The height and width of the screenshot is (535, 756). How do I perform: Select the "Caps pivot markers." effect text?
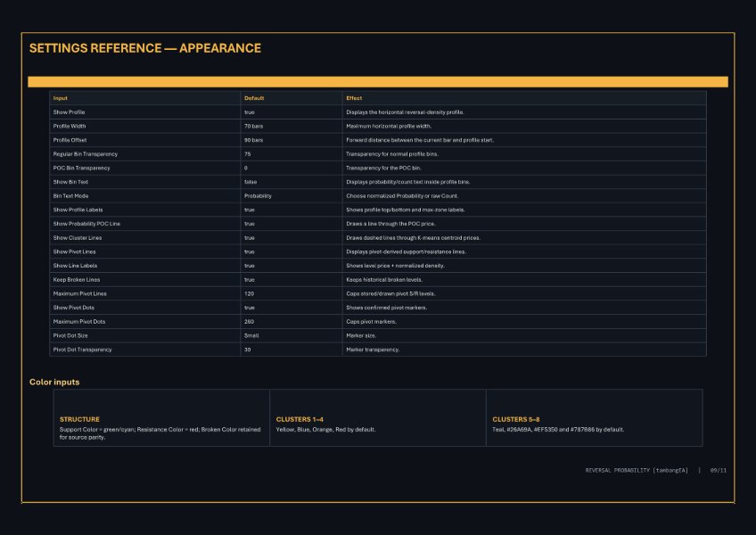371,322
